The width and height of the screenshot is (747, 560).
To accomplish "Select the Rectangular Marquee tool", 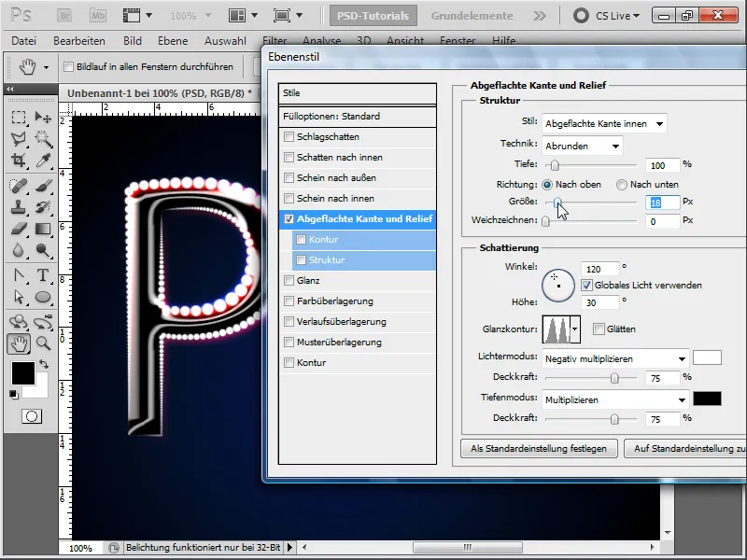I will click(19, 118).
